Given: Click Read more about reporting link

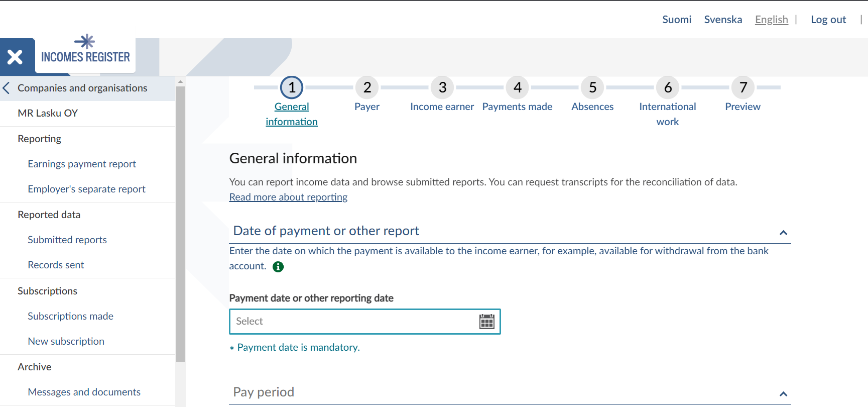Looking at the screenshot, I should tap(288, 197).
